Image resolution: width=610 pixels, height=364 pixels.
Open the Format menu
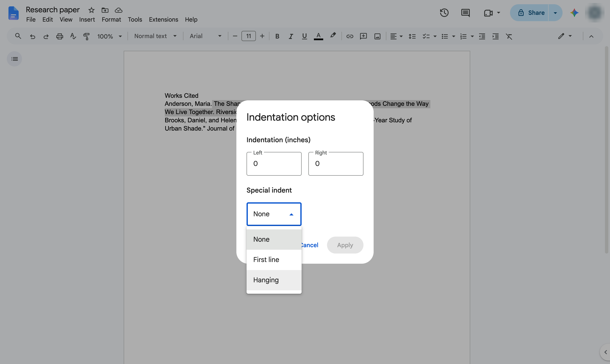[x=111, y=20]
